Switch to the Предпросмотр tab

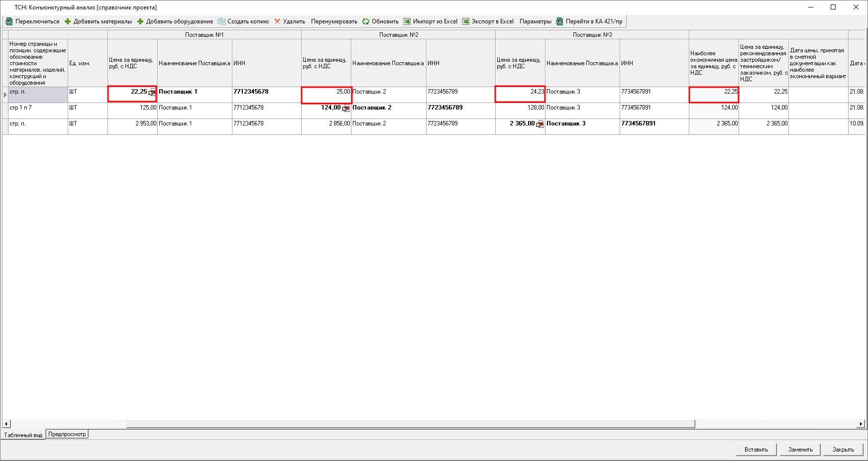pyautogui.click(x=67, y=434)
